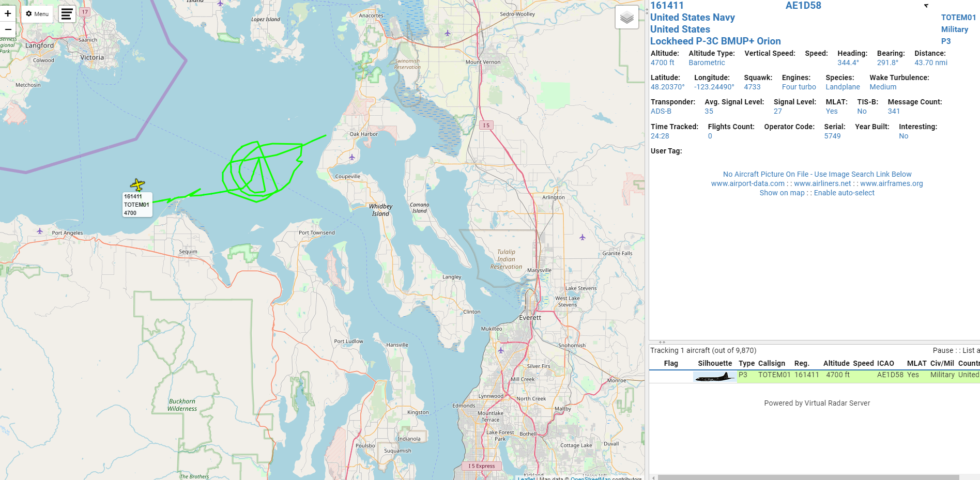980x480 pixels.
Task: Open the www.airframes.org link
Action: (891, 183)
